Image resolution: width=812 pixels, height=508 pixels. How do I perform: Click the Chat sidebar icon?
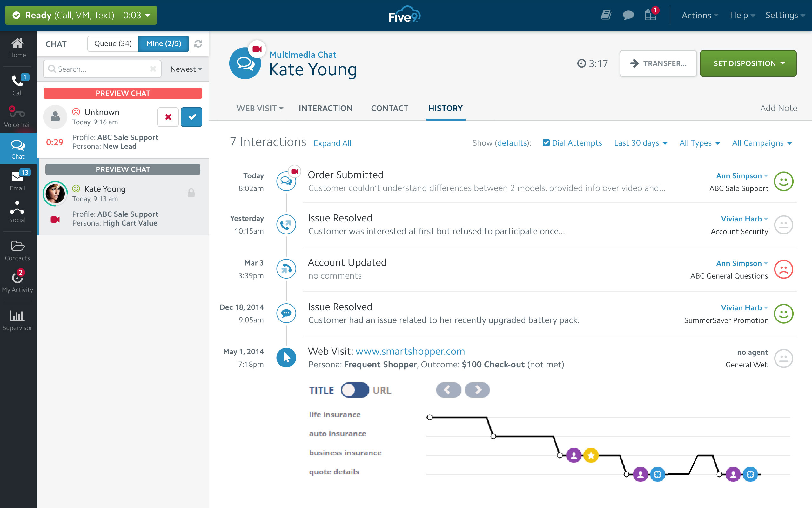(17, 146)
